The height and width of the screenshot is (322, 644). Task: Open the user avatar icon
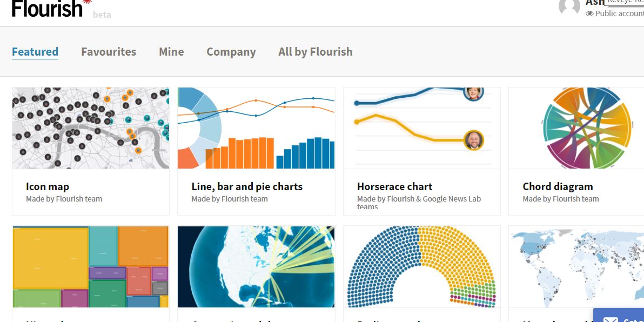pos(569,6)
